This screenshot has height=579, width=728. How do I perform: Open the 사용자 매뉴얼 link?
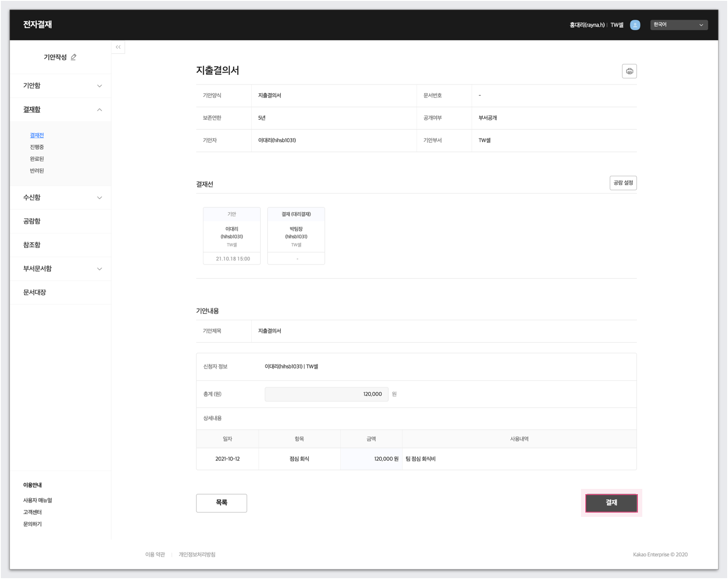38,500
